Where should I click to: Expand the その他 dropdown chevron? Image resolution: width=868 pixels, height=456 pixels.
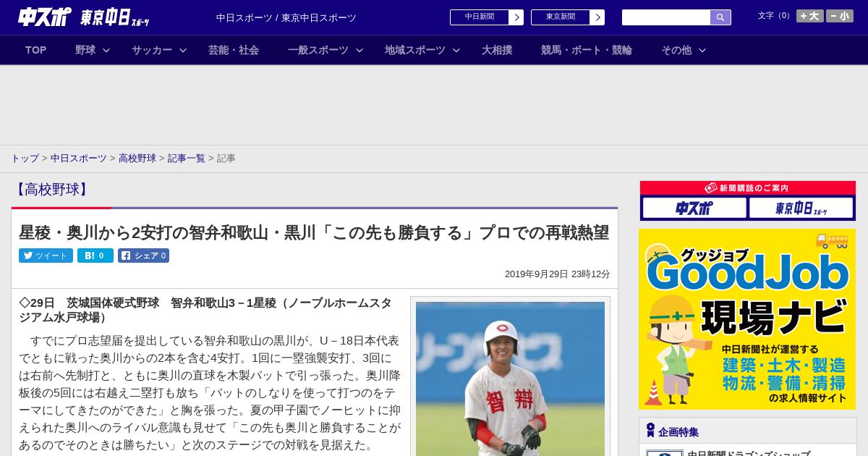click(x=702, y=50)
